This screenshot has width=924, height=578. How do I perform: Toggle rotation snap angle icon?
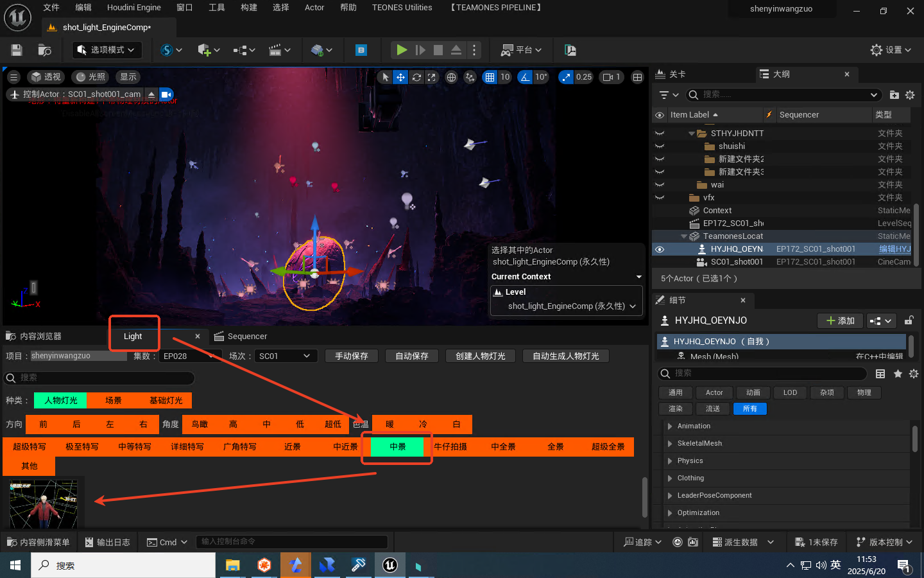coord(526,77)
